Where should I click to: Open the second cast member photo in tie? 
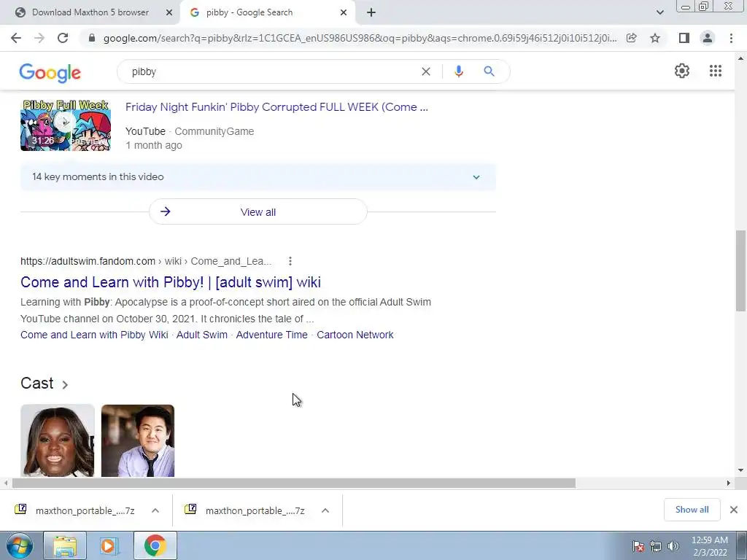point(138,440)
